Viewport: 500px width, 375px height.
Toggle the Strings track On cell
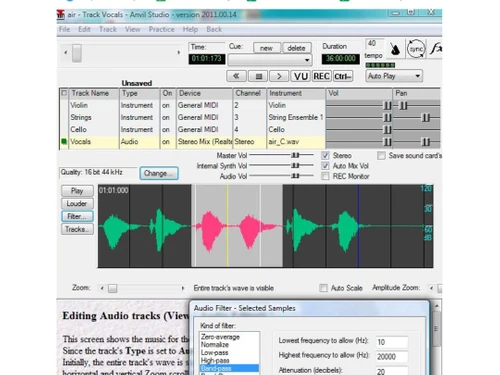click(167, 117)
